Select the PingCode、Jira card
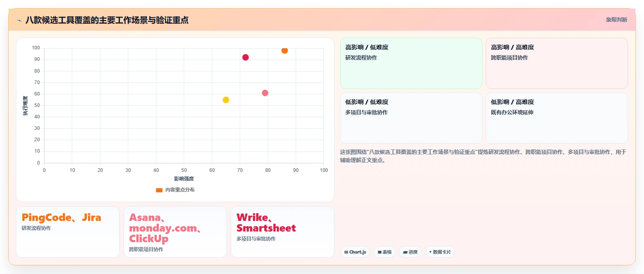Image resolution: width=644 pixels, height=274 pixels. tap(68, 232)
